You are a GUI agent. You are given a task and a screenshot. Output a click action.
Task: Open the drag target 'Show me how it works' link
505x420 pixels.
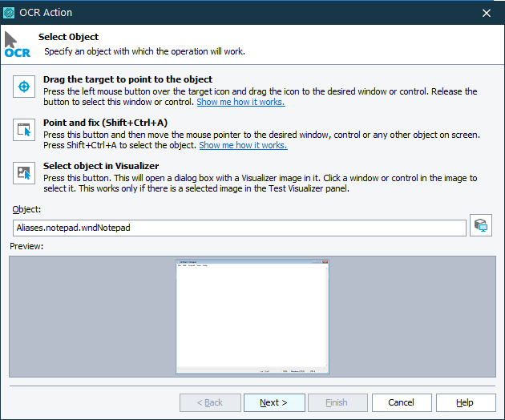(240, 102)
